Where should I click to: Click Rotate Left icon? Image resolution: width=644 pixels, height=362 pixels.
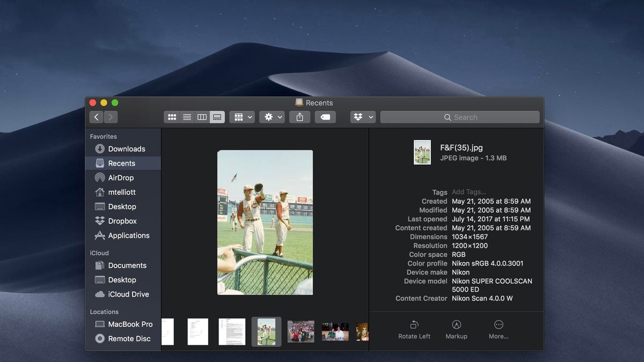point(414,325)
